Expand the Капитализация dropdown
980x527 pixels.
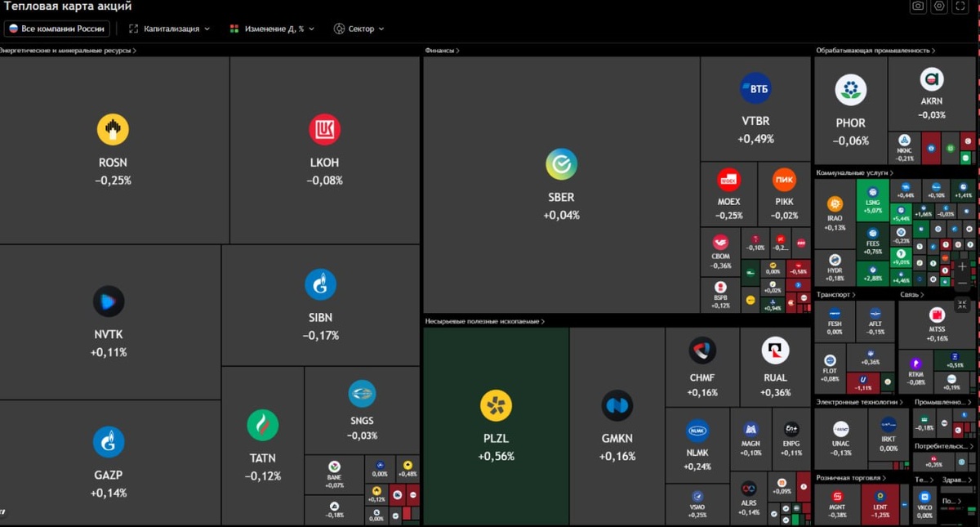[x=169, y=29]
